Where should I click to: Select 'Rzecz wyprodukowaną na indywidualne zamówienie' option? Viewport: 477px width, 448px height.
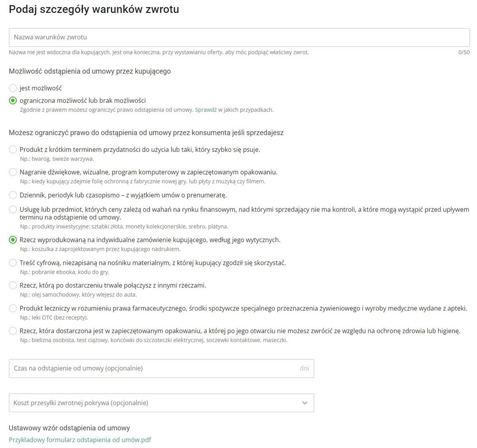click(13, 240)
